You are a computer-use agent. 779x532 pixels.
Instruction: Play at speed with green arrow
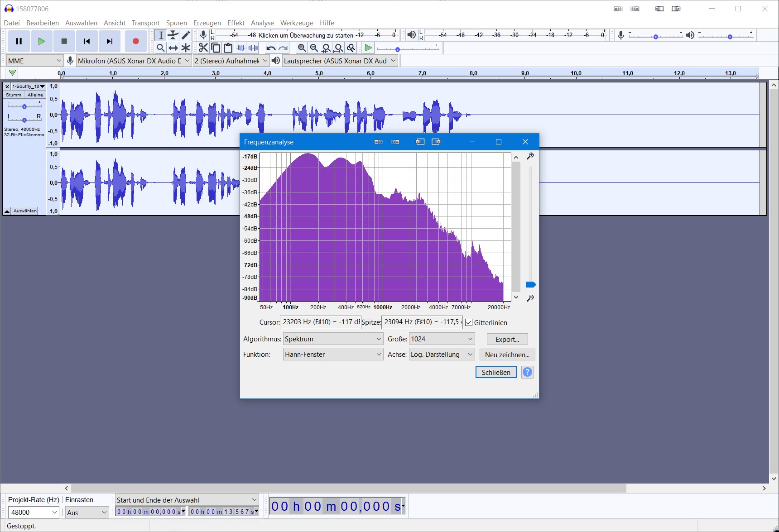pyautogui.click(x=368, y=48)
